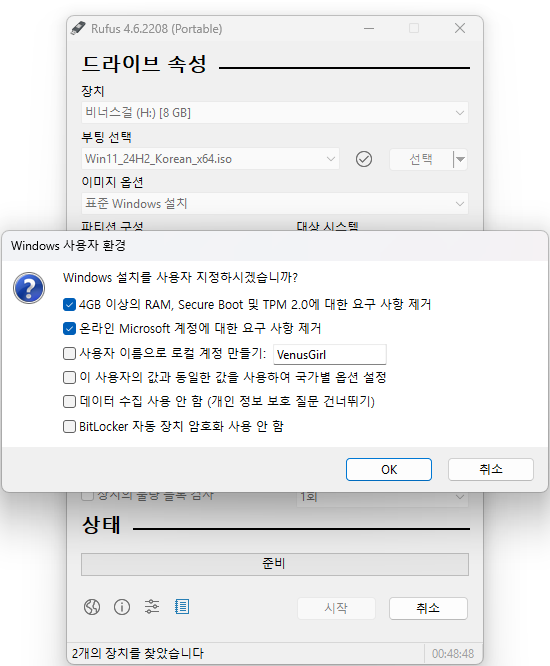Uncheck RAM, Secure Boot, TPM requirement removal
550x666 pixels.
(x=69, y=305)
